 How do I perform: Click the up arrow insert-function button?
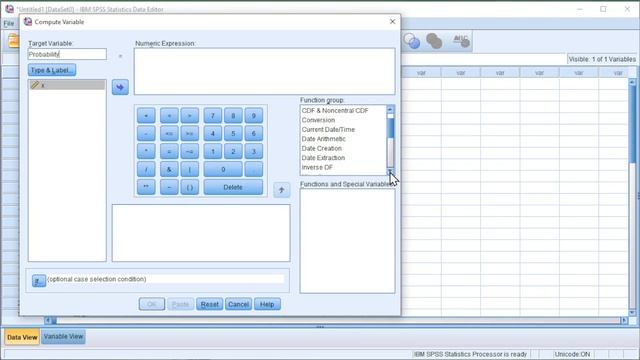(x=281, y=190)
